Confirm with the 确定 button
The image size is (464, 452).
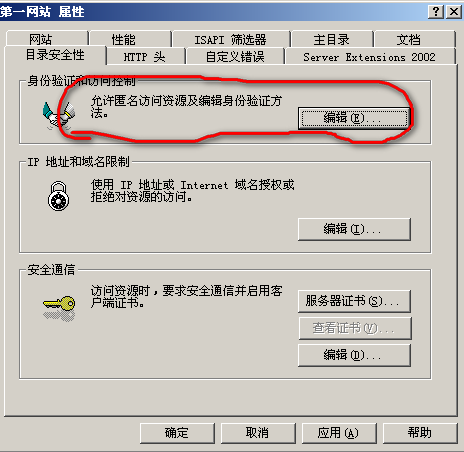[177, 433]
